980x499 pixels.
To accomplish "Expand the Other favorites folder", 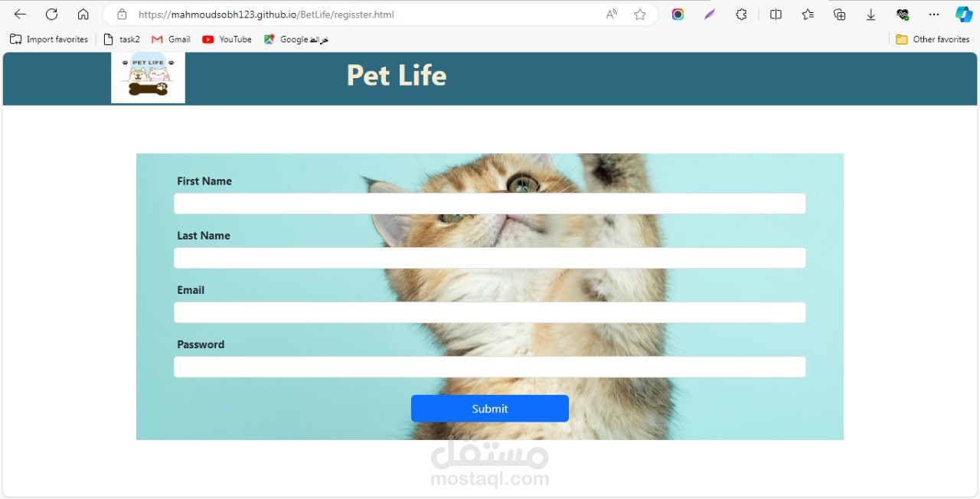I will tap(933, 39).
